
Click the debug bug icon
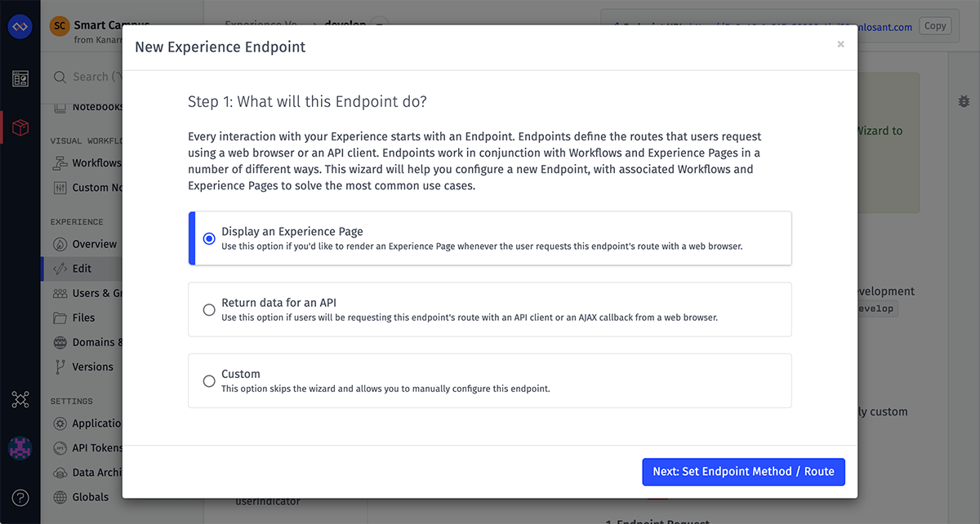coord(964,101)
